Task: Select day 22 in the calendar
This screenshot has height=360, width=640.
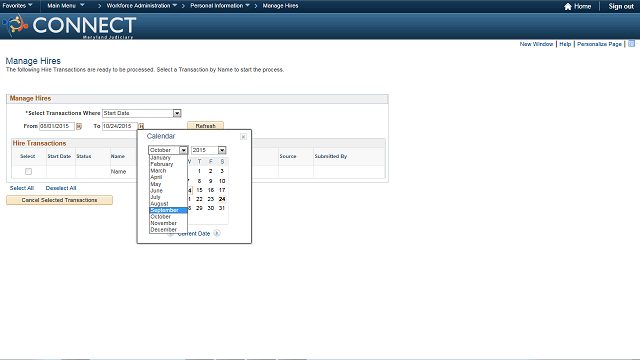Action: click(x=199, y=199)
